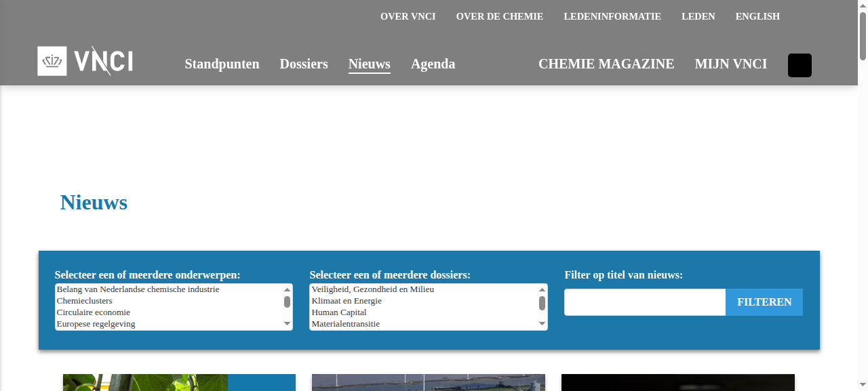Open the Standpunten menu item

222,64
